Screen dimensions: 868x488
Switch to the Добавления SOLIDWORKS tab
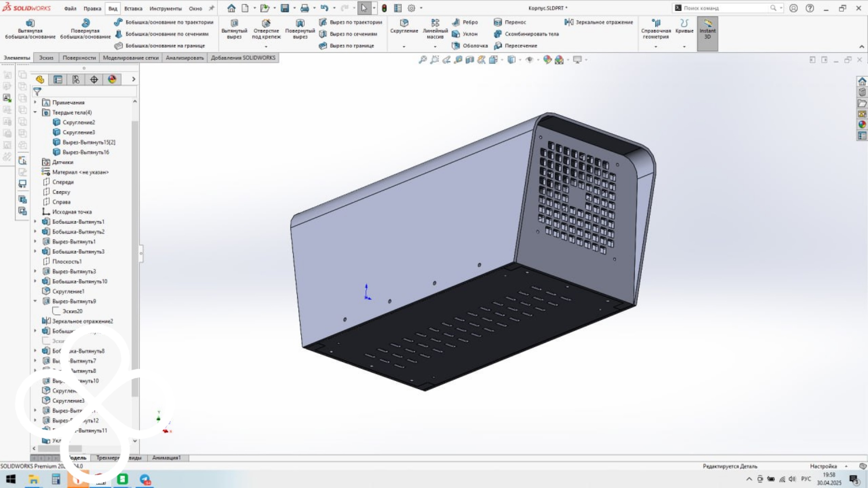(243, 58)
